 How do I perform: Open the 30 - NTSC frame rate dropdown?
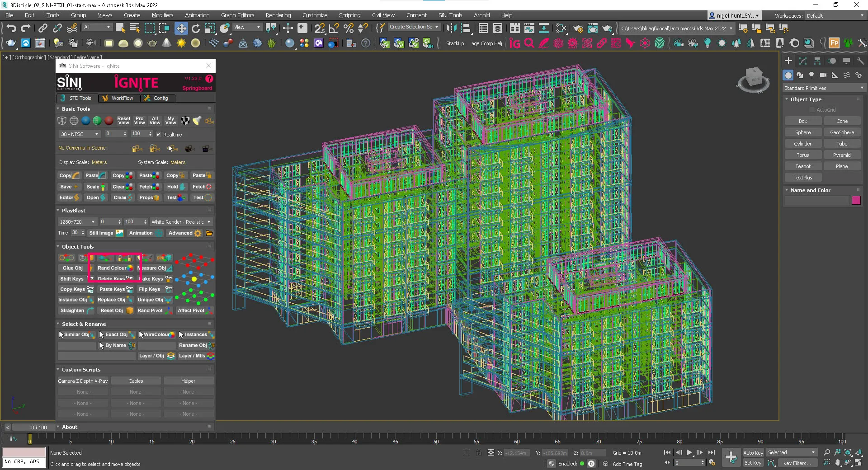[x=80, y=134]
